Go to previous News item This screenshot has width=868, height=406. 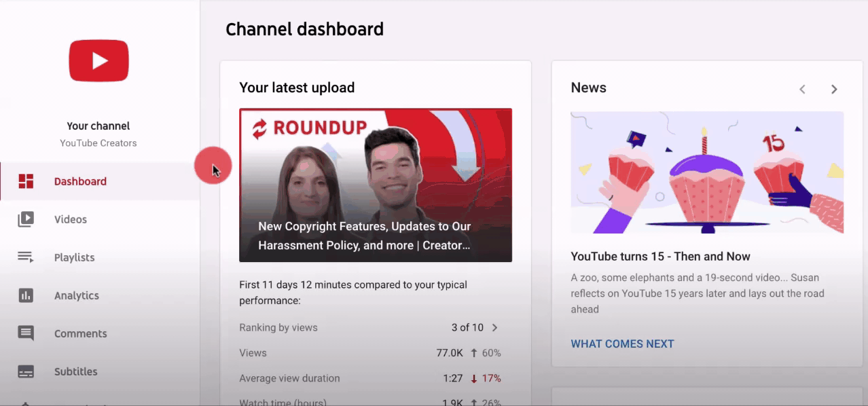click(802, 89)
